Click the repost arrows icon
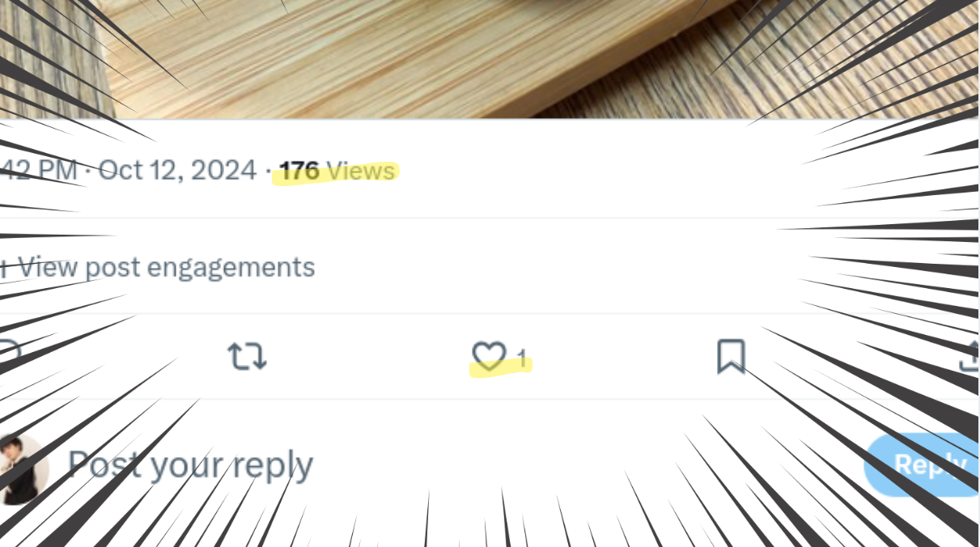The width and height of the screenshot is (980, 547). click(247, 356)
